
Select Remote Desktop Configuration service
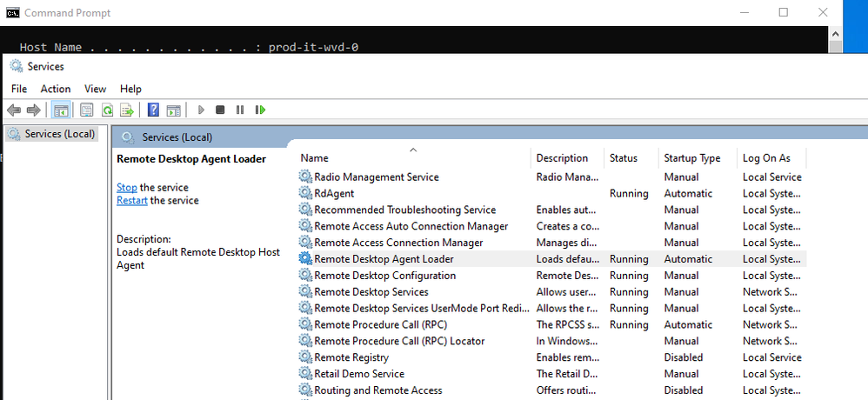pos(552,276)
